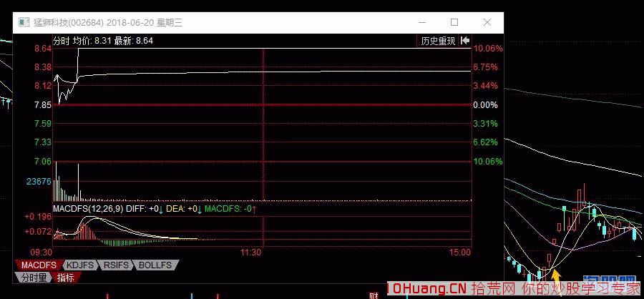644x299 pixels.
Task: Click the 09:30 time axis label
Action: click(43, 252)
